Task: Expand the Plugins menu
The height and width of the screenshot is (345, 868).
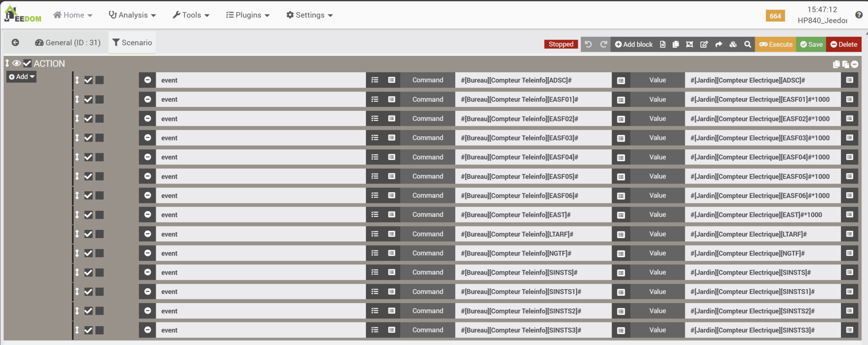Action: tap(248, 15)
